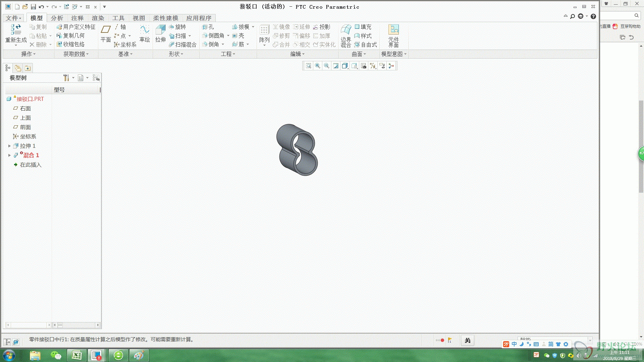Switch to the 柔性建模 tab
Screen dimensions: 644x362
[x=166, y=18]
